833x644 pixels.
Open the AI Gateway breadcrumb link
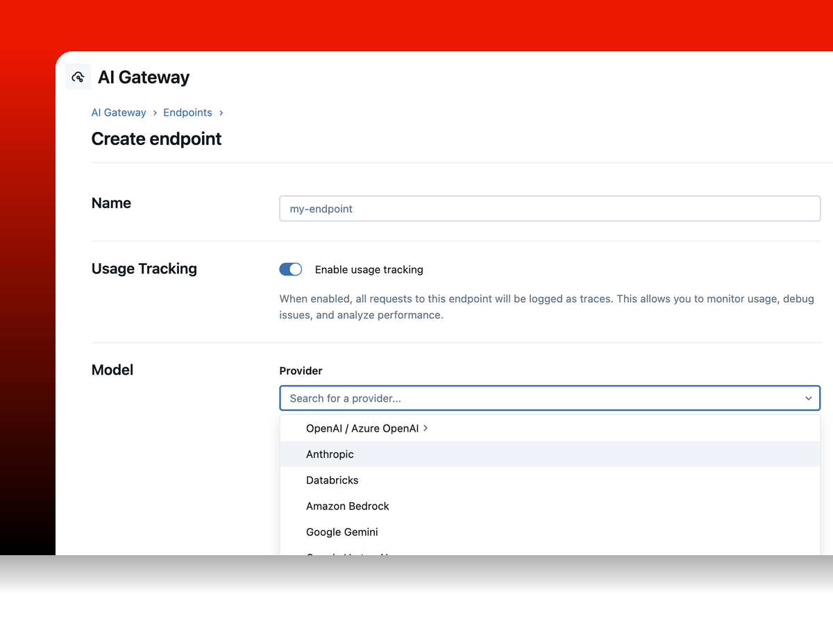click(119, 112)
